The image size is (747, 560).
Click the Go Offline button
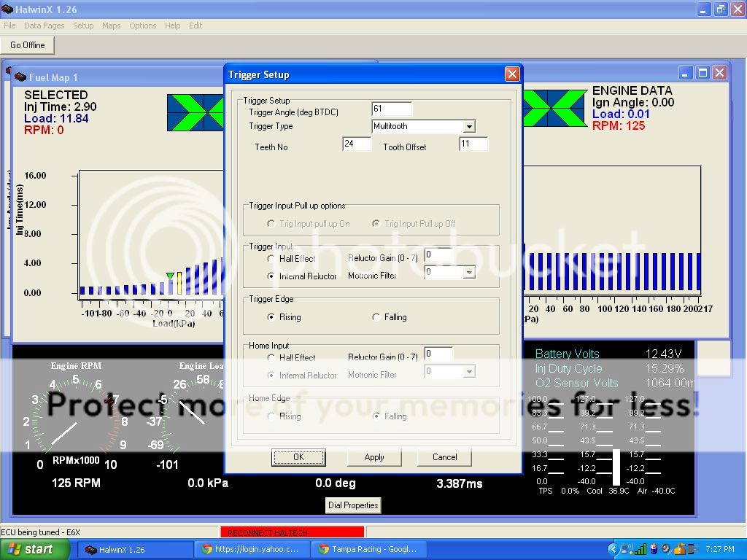(x=28, y=45)
